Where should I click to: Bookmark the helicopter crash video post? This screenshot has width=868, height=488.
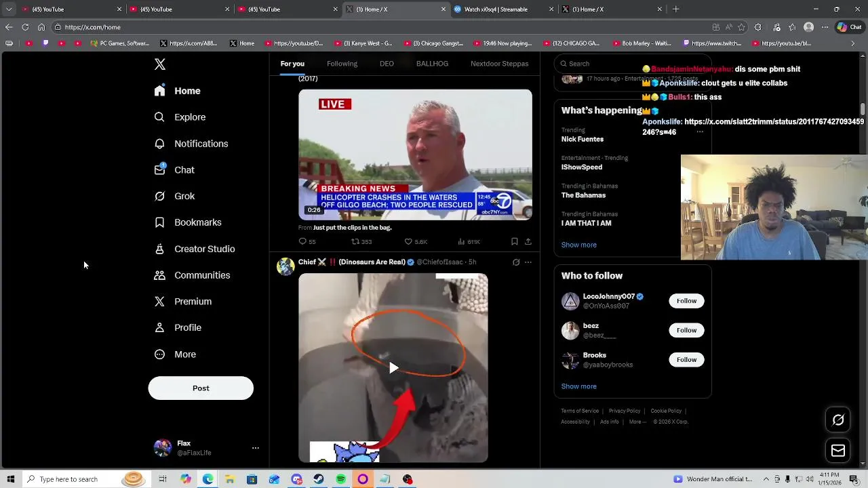pyautogui.click(x=515, y=241)
